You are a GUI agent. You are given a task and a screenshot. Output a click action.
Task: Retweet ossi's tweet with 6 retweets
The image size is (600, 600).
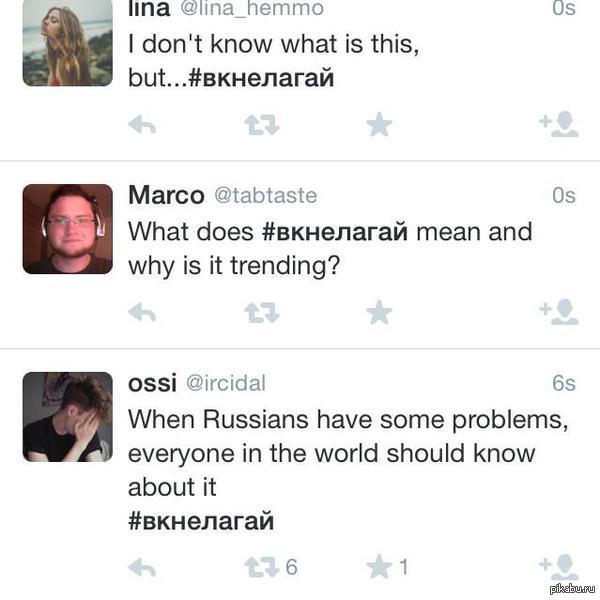pyautogui.click(x=262, y=568)
